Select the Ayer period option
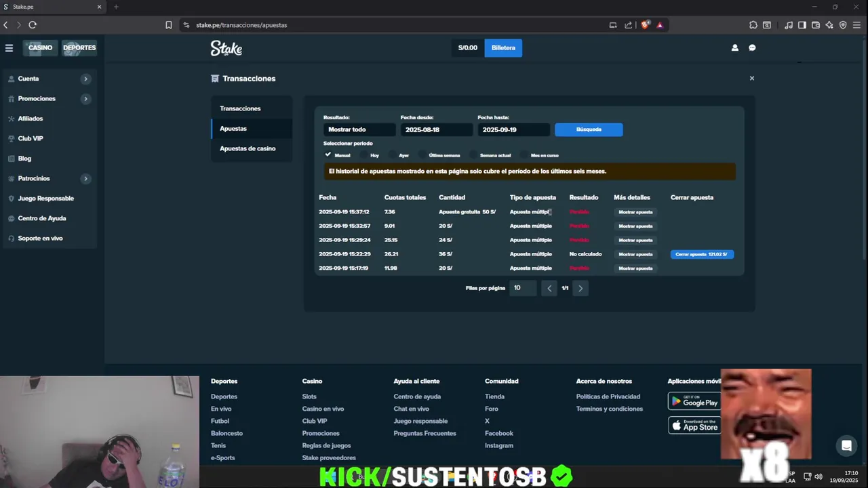 tap(399, 155)
